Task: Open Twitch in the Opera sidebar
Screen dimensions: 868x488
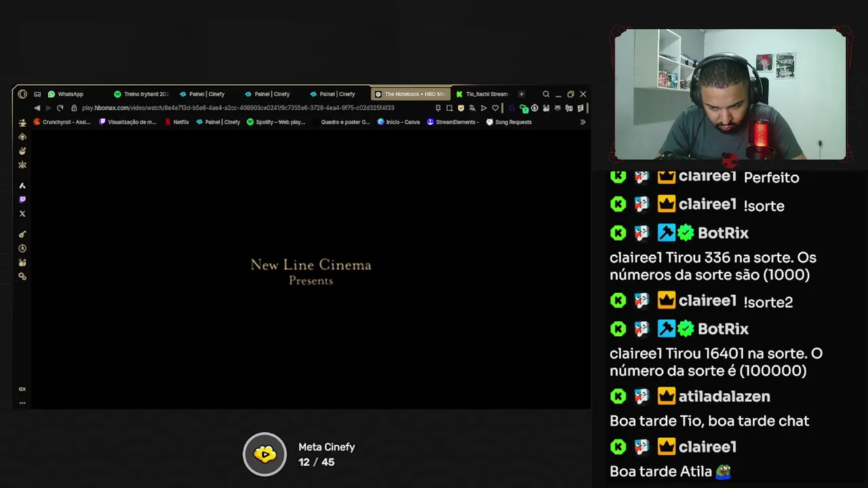Action: (x=22, y=199)
